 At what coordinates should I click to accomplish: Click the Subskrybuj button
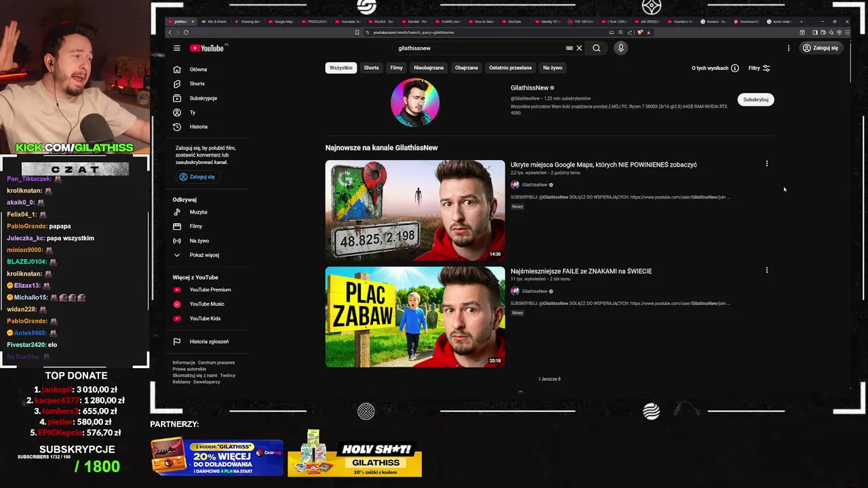coord(755,100)
